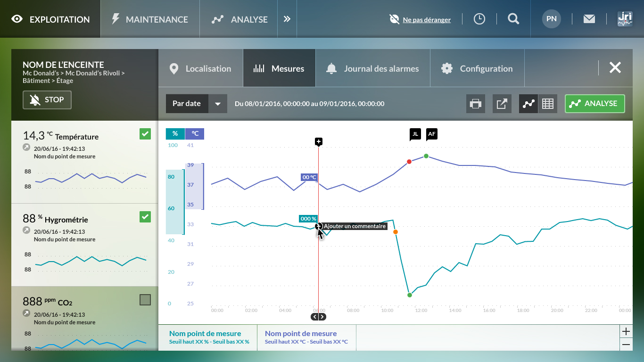This screenshot has width=644, height=362.
Task: Select the °C axis tab
Action: click(x=195, y=134)
